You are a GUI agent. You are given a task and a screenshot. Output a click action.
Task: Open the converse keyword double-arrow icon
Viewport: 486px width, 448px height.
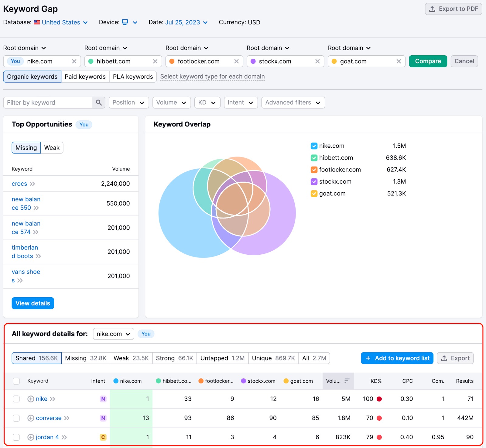point(67,418)
